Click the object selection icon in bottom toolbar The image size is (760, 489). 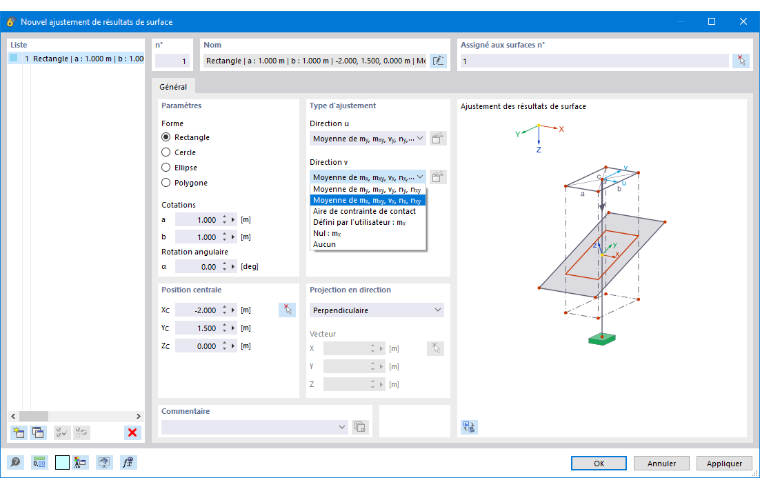80,462
